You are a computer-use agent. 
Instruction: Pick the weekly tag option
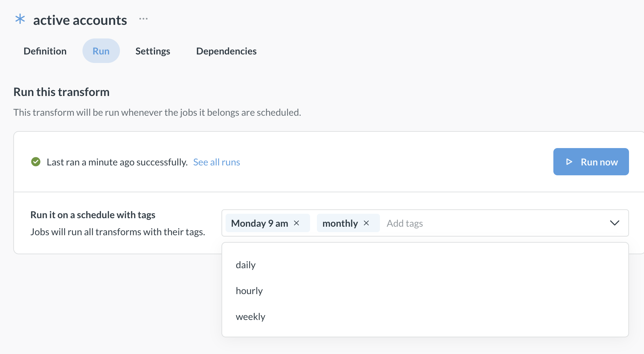pos(250,317)
